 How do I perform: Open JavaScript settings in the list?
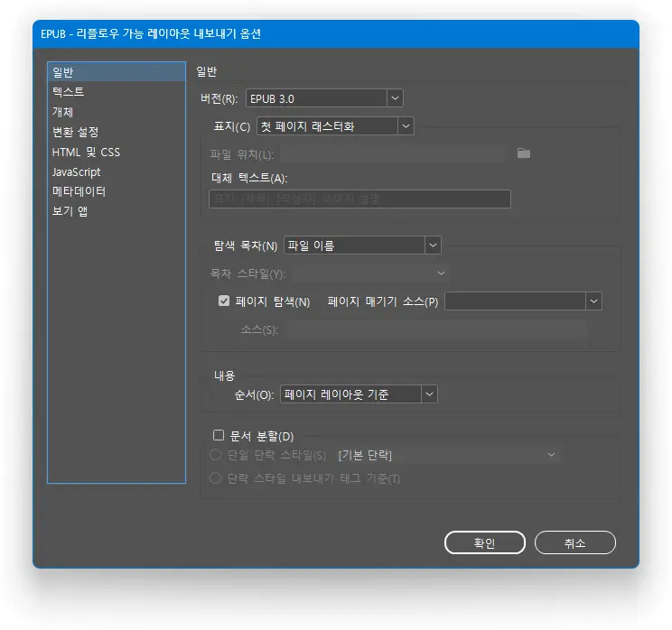117,171
